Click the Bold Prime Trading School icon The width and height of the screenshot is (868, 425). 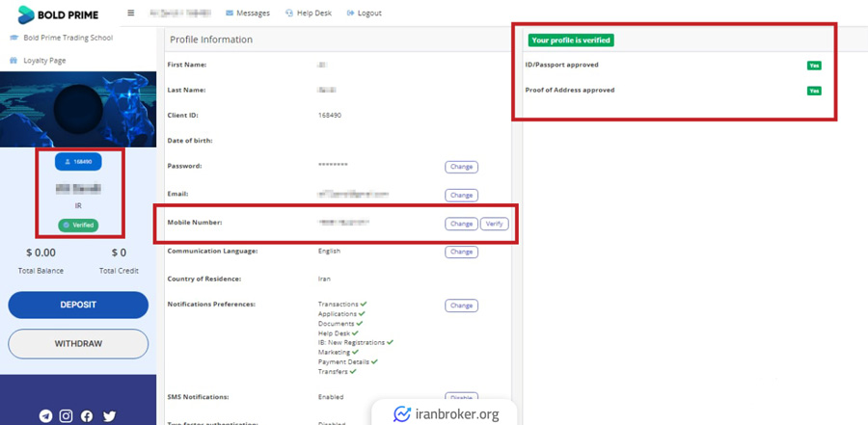click(x=14, y=39)
